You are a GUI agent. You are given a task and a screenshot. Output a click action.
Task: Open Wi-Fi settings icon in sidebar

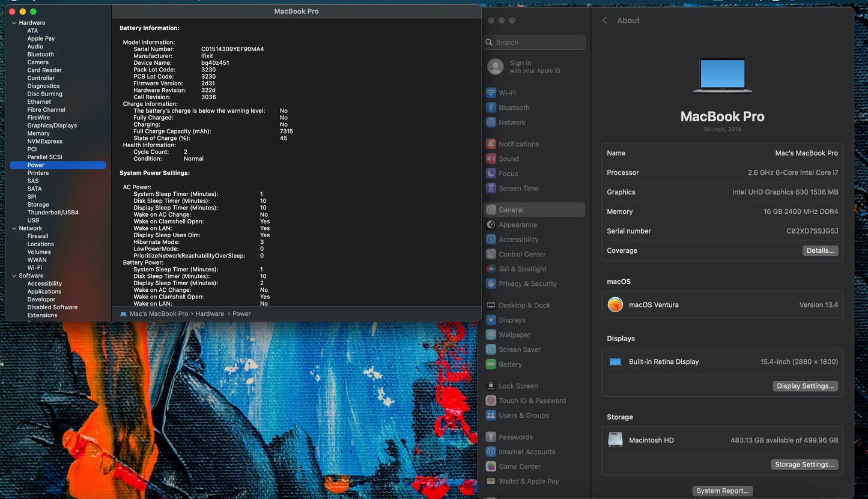[491, 93]
